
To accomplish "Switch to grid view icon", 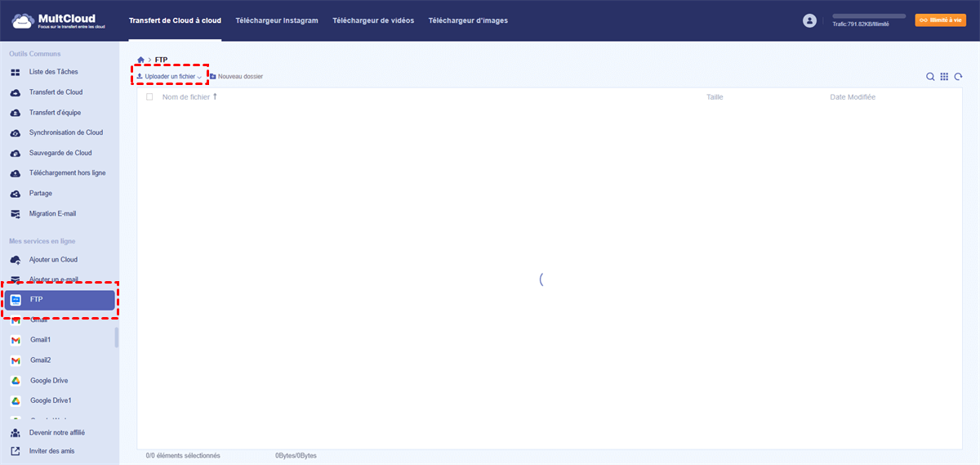I will (944, 77).
